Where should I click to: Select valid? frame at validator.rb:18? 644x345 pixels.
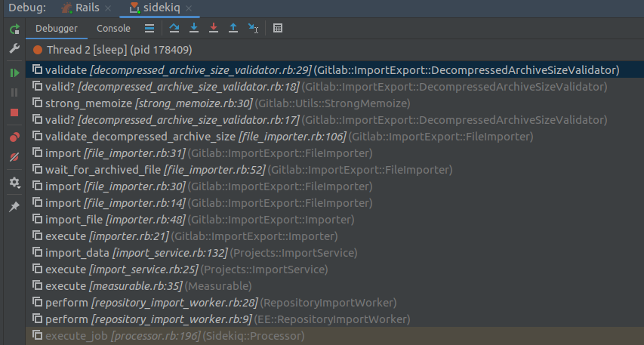pos(334,87)
